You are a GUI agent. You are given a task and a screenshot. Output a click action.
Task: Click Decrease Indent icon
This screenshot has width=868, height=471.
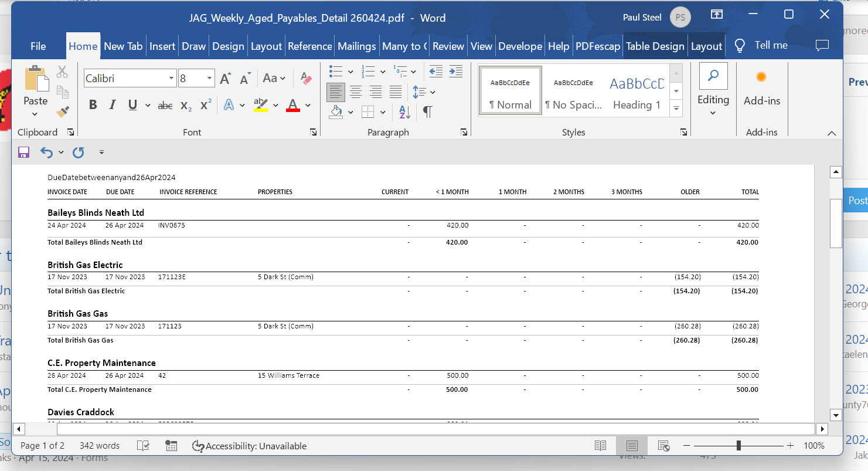click(435, 72)
